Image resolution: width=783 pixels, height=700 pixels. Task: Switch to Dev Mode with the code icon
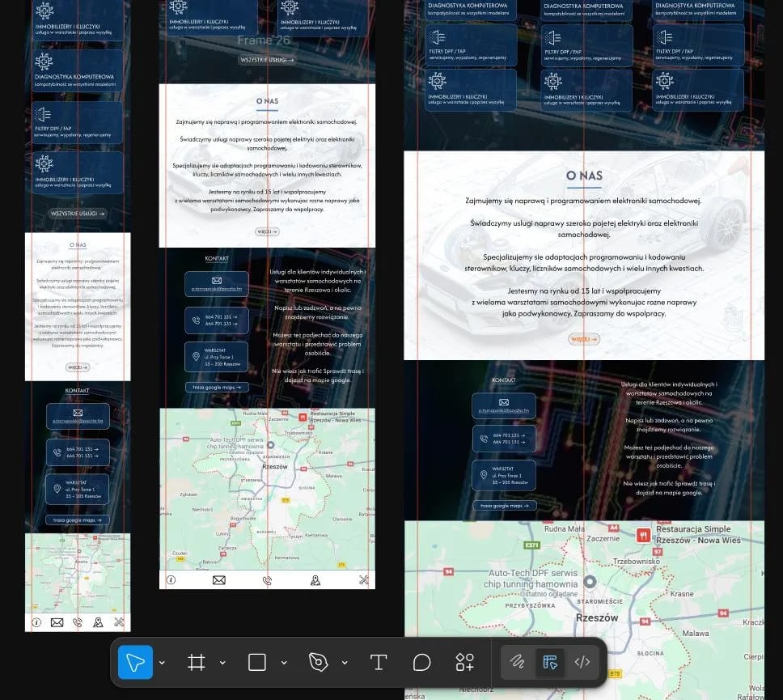point(582,662)
